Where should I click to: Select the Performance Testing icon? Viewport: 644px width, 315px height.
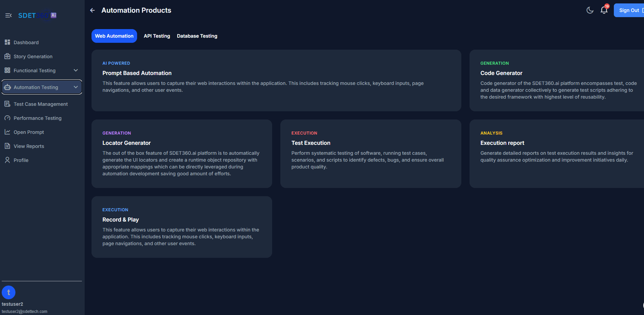coord(7,118)
